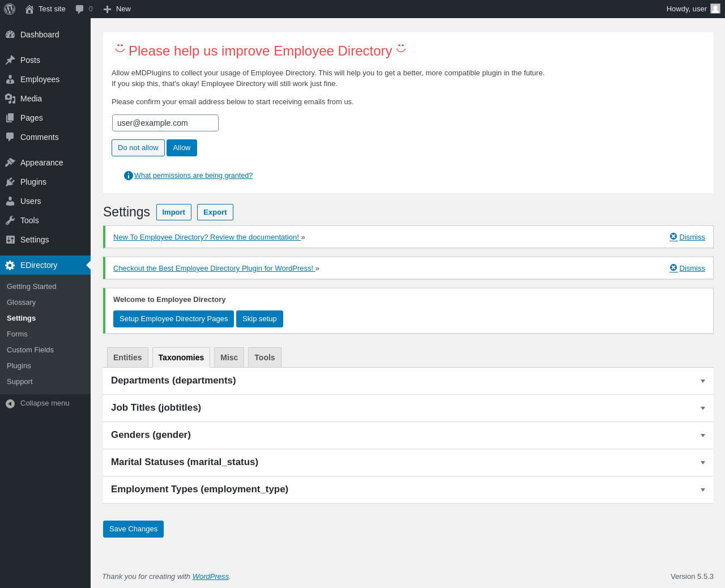Viewport: 725px width, 588px height.
Task: Click the Appearance paintbrush icon
Action: tap(10, 163)
